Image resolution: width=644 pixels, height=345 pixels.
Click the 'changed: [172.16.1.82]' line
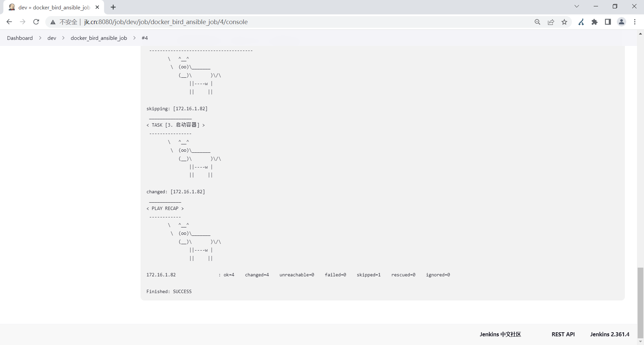(x=176, y=192)
